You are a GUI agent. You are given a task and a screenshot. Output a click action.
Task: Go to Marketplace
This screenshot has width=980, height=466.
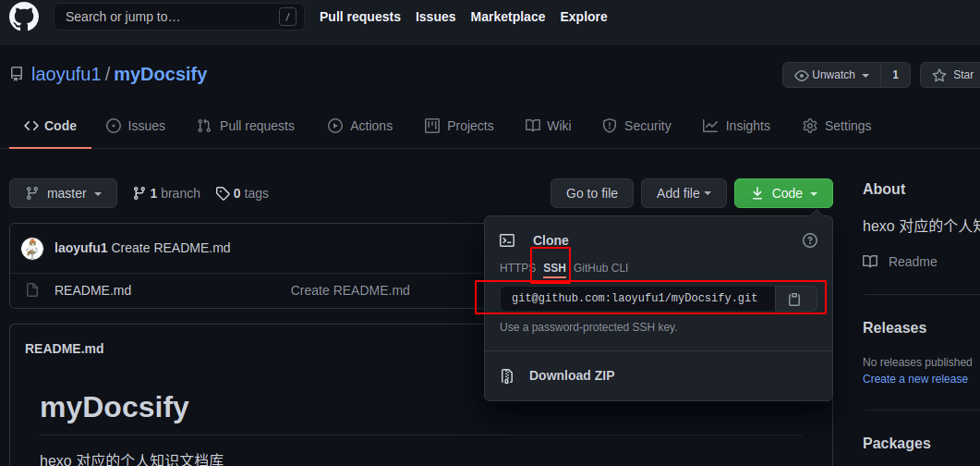(x=507, y=17)
